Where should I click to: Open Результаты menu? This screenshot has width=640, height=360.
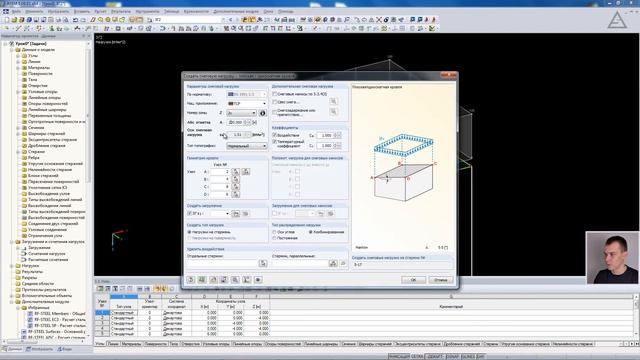pos(121,11)
